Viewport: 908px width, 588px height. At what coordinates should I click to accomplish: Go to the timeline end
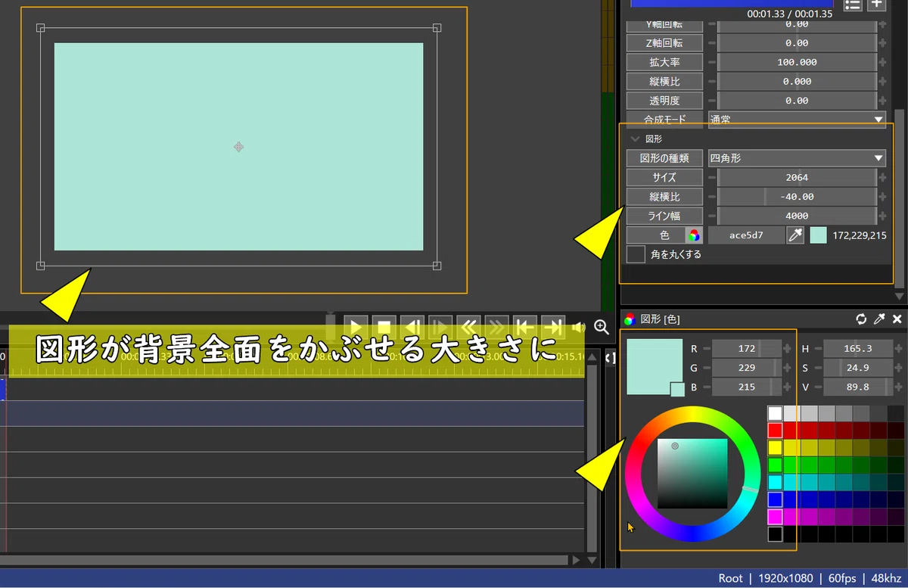pyautogui.click(x=553, y=328)
